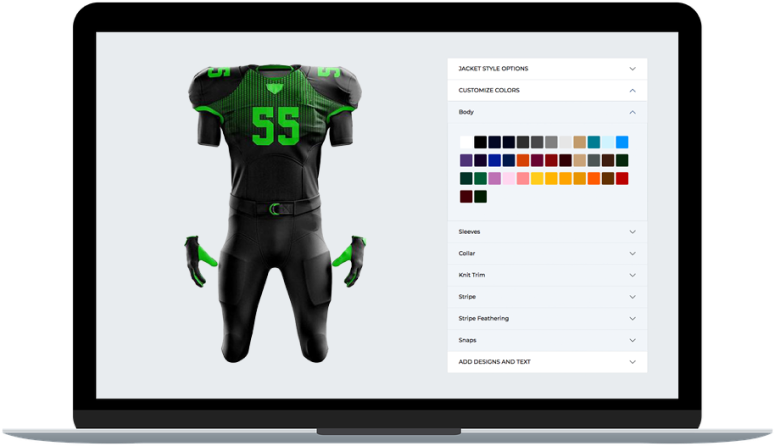Image resolution: width=775 pixels, height=446 pixels.
Task: Select the bright sky blue swatch
Action: coord(622,142)
